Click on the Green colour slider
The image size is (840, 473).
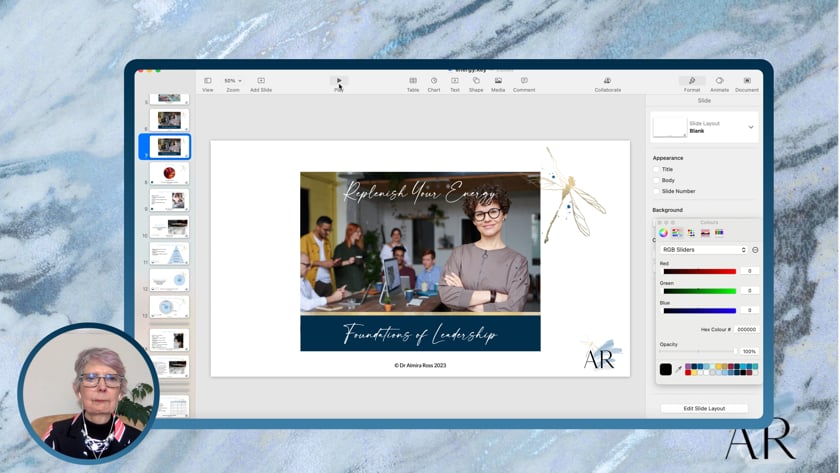point(700,291)
